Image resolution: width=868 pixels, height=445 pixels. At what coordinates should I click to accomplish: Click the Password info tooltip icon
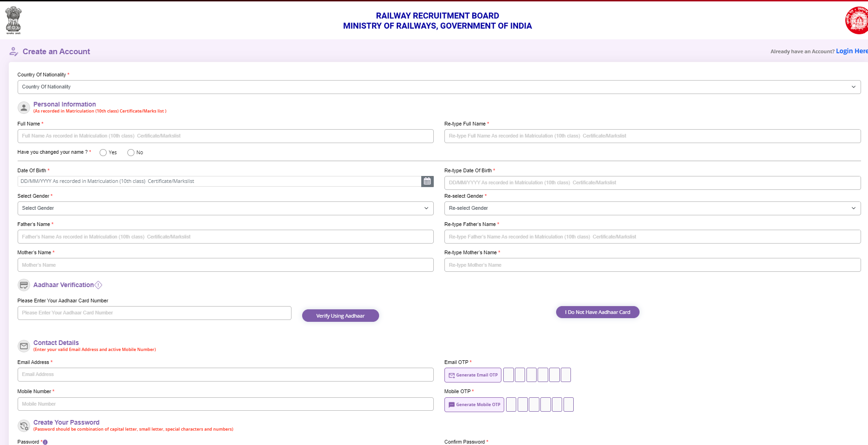45,442
